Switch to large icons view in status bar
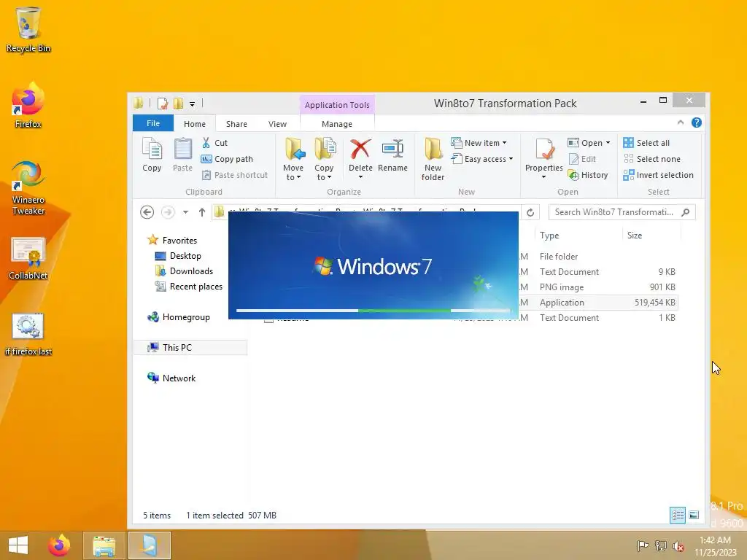 click(694, 515)
